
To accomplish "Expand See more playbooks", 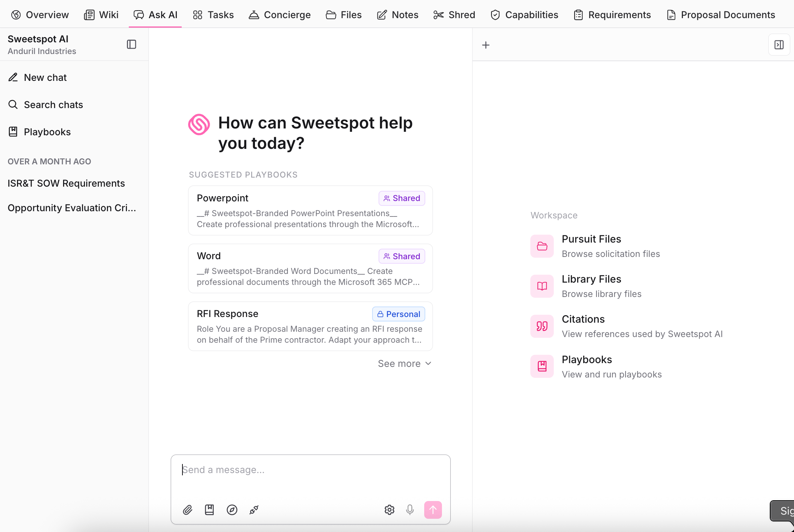I will (405, 363).
